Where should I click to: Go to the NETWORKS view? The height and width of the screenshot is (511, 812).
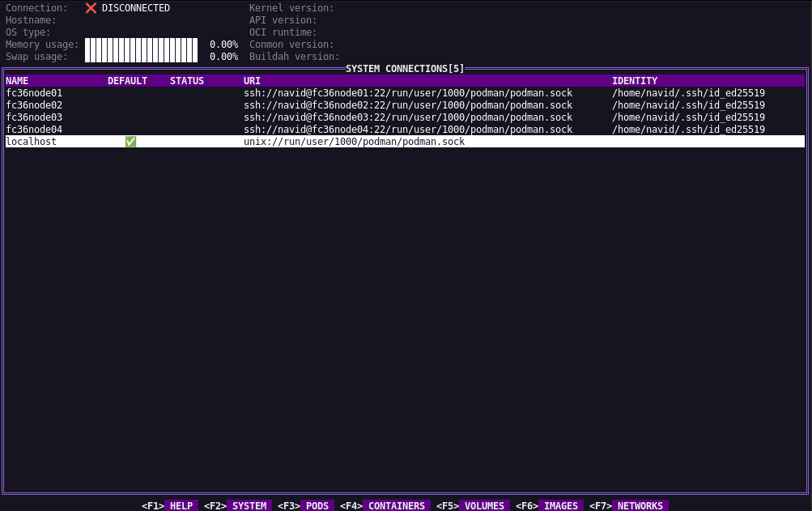pos(639,505)
